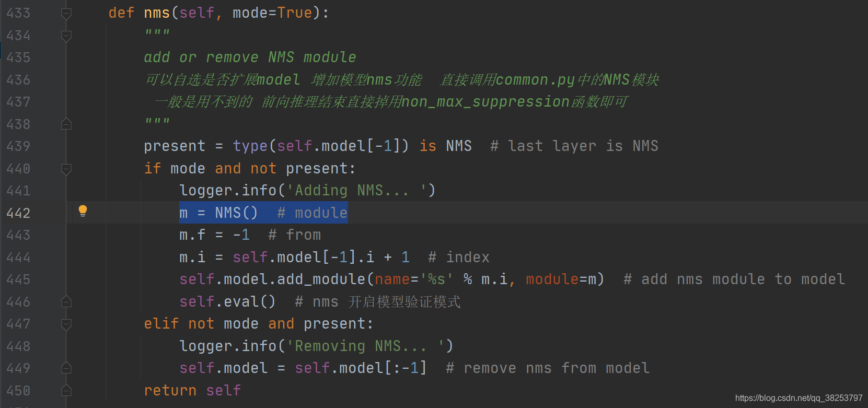Click 'common.py' text in docstring
This screenshot has width=868, height=408.
coord(536,80)
